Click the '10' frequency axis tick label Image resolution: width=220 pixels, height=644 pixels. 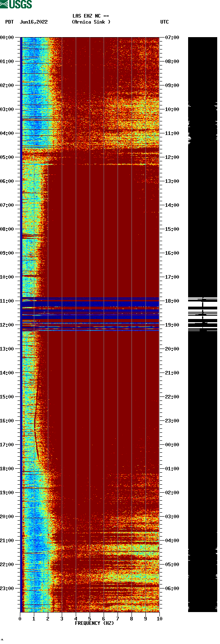point(159,619)
